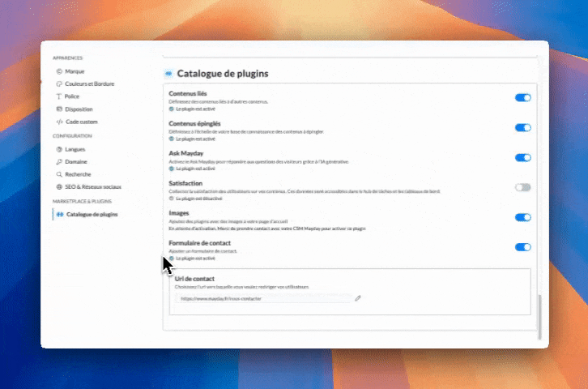Image resolution: width=588 pixels, height=389 pixels.
Task: Click the Domaine key icon
Action: (x=59, y=162)
